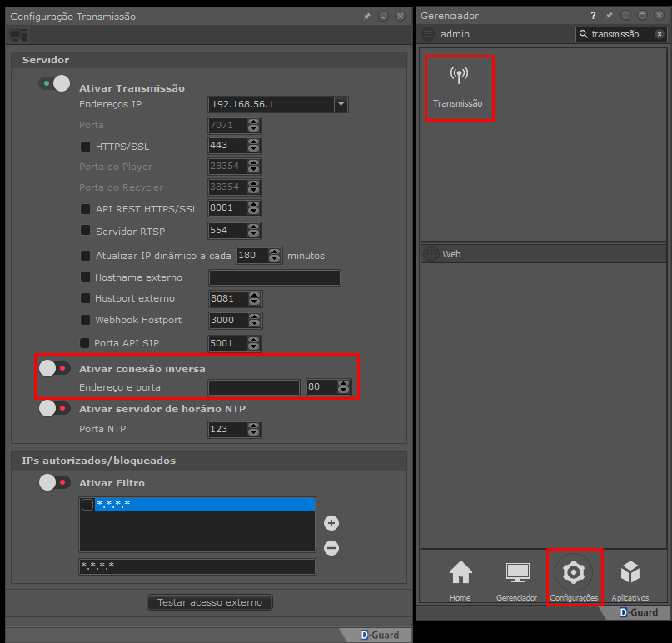Enable the Ativar conexão inversa switch
This screenshot has width=672, height=643.
coord(55,368)
